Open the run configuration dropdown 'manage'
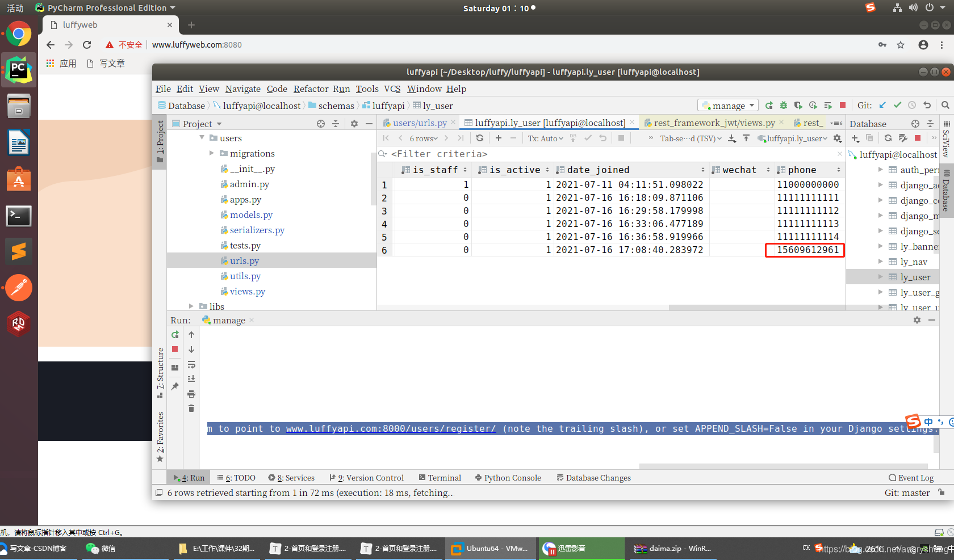The width and height of the screenshot is (954, 560). 728,106
